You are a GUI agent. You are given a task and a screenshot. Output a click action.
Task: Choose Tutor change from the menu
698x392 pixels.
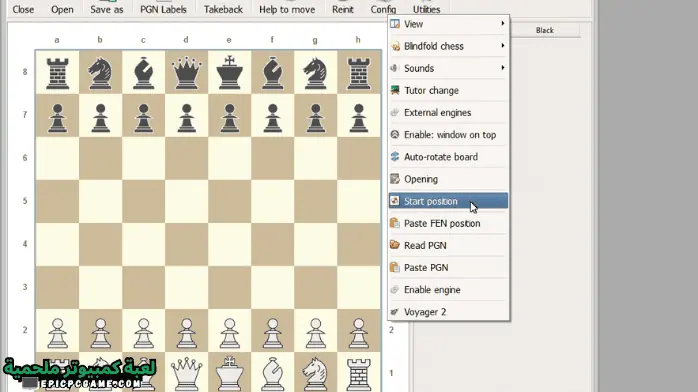tap(448, 90)
